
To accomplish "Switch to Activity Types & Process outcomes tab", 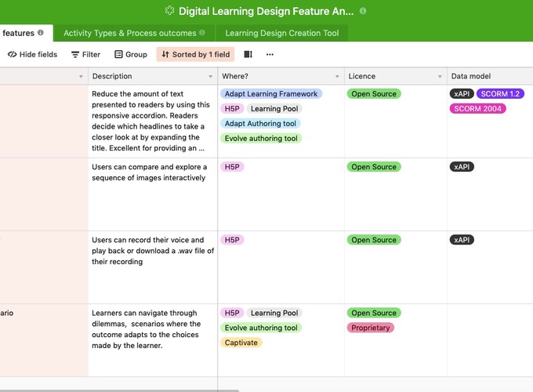I will (134, 33).
